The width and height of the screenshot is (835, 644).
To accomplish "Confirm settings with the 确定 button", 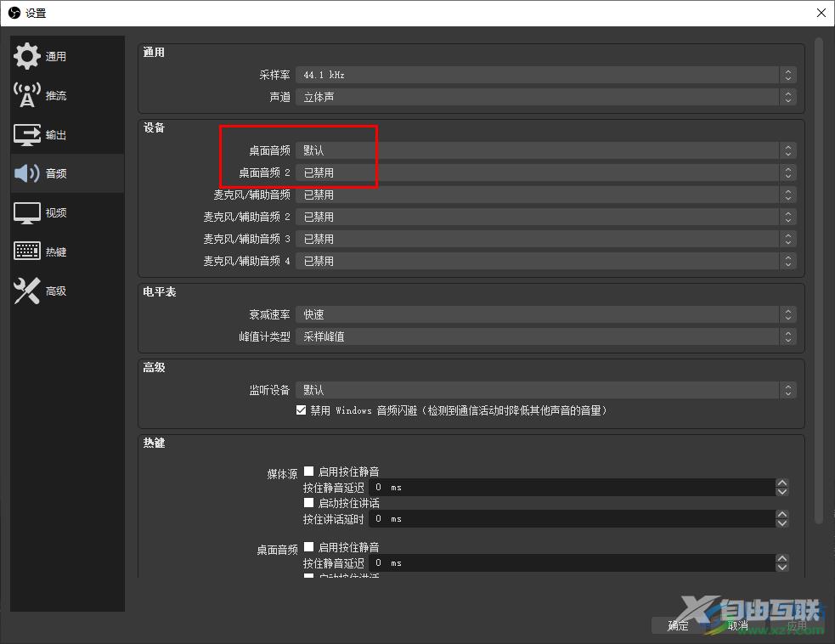I will coord(679,626).
